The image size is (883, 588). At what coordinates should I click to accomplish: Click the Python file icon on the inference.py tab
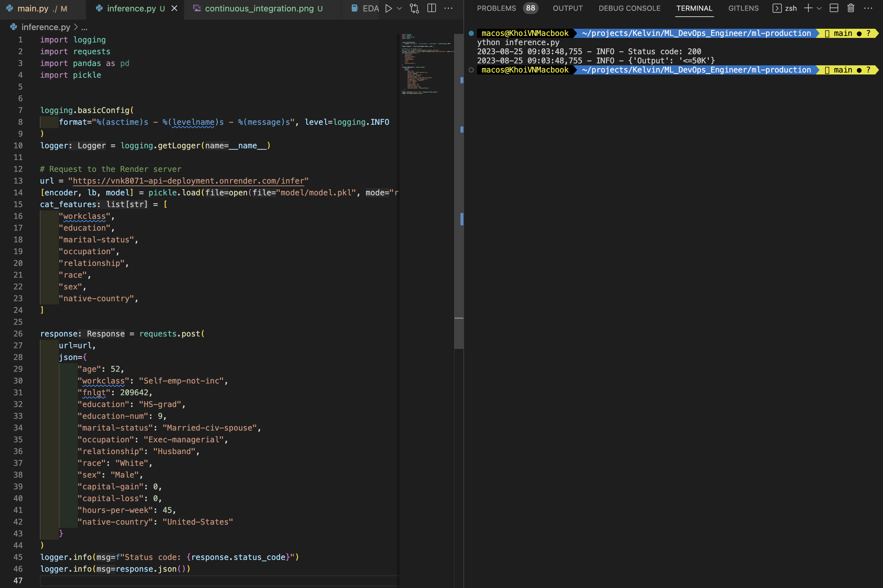click(99, 8)
